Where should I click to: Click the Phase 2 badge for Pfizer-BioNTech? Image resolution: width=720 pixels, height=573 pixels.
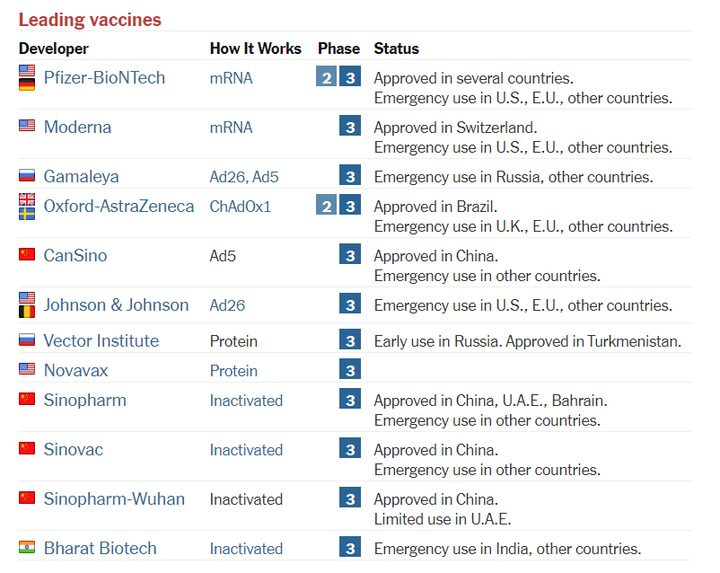tap(326, 77)
